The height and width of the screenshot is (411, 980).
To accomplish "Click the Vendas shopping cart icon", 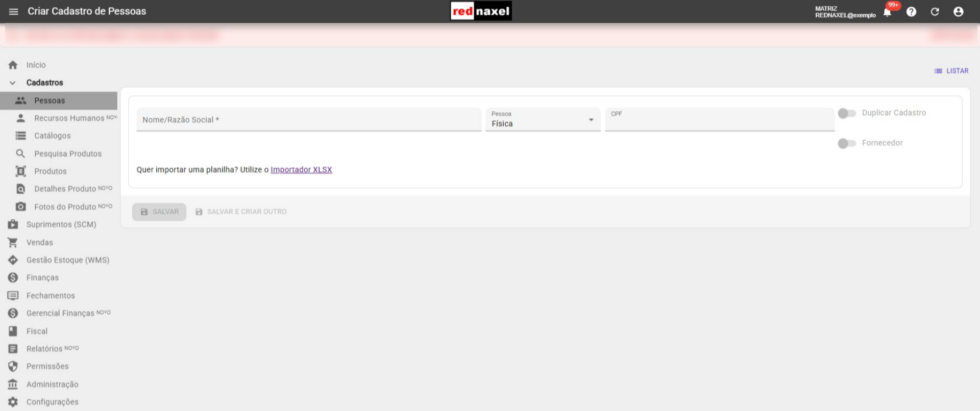I will click(x=13, y=242).
